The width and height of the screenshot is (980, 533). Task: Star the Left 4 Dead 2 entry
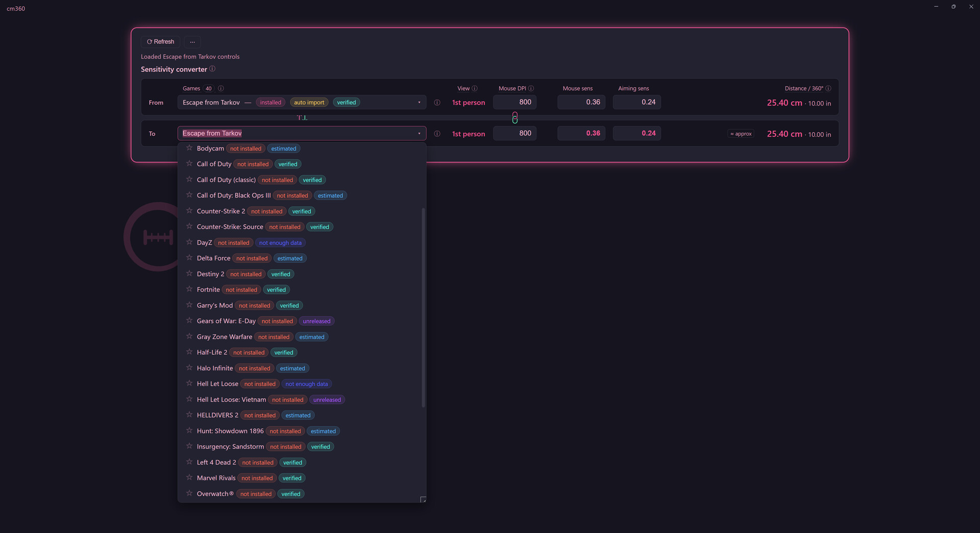(x=189, y=462)
